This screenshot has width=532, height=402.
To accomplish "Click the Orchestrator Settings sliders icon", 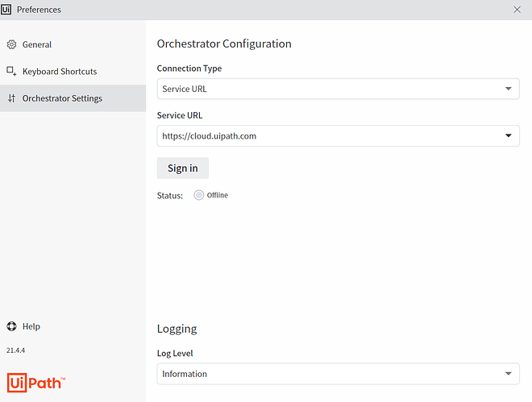I will click(x=11, y=98).
